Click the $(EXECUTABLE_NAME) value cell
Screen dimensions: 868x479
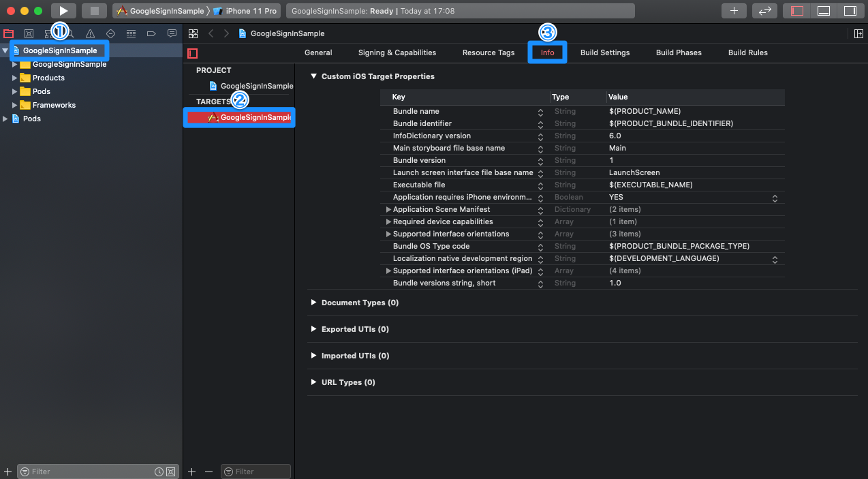[x=651, y=185]
